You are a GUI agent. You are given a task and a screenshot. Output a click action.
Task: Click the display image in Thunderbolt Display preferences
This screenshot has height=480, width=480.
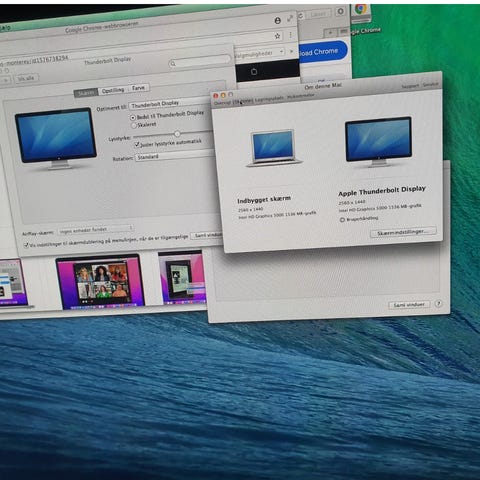click(x=56, y=139)
